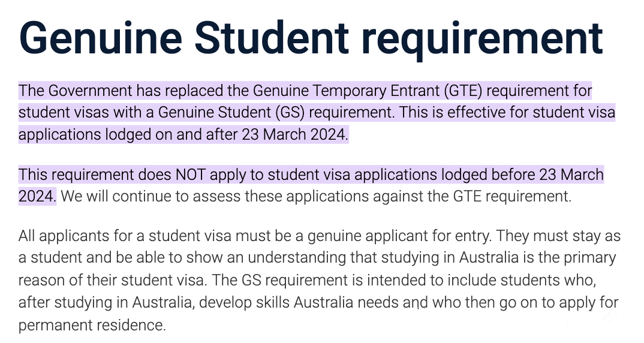Click the phrase "Genuine Temporary Entrant"
This screenshot has height=343, width=644.
tap(346, 91)
